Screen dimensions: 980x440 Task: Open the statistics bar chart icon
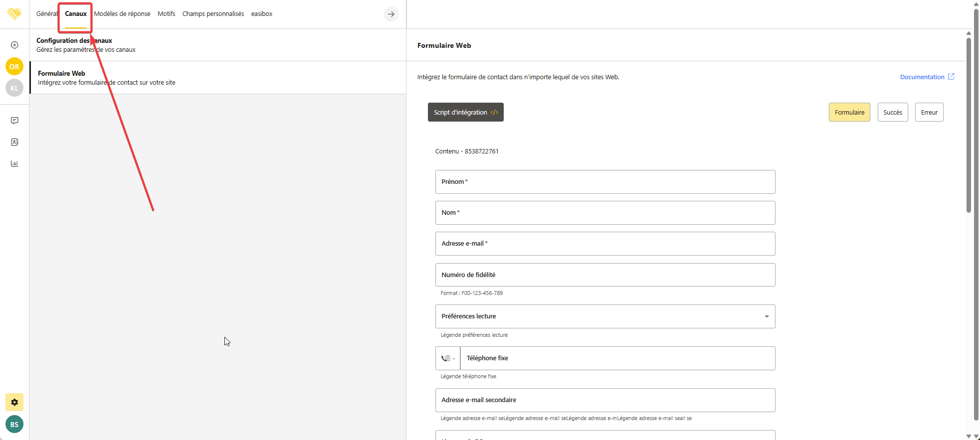[14, 163]
